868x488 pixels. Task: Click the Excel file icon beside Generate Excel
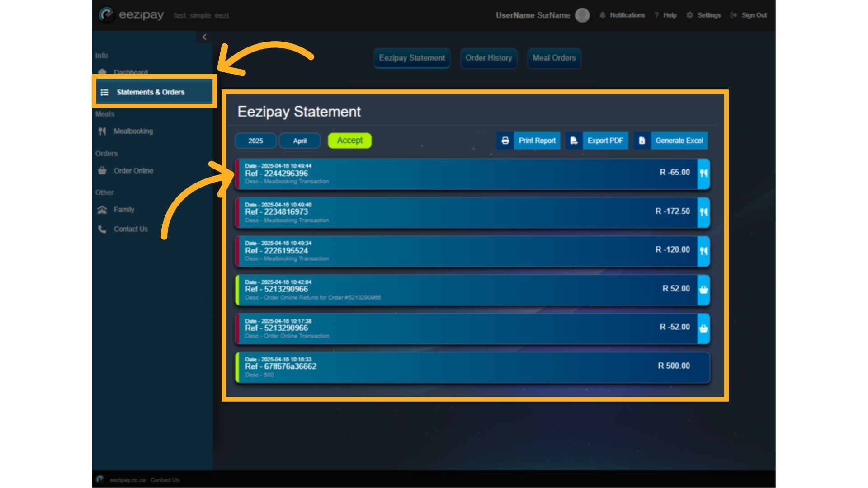coord(642,141)
